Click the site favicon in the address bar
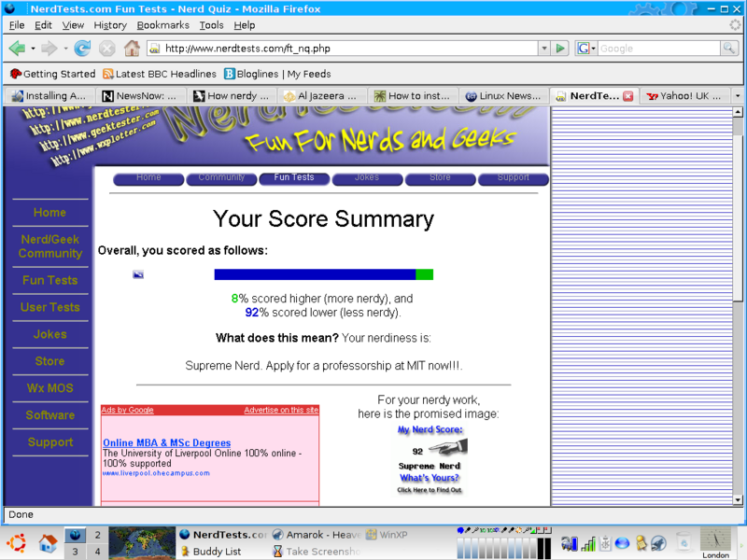747x560 pixels. click(x=154, y=49)
